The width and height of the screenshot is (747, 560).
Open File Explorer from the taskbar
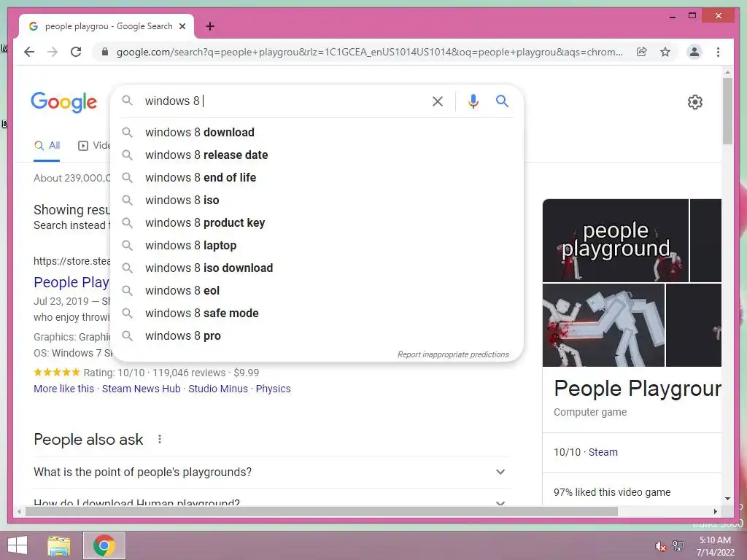tap(59, 545)
